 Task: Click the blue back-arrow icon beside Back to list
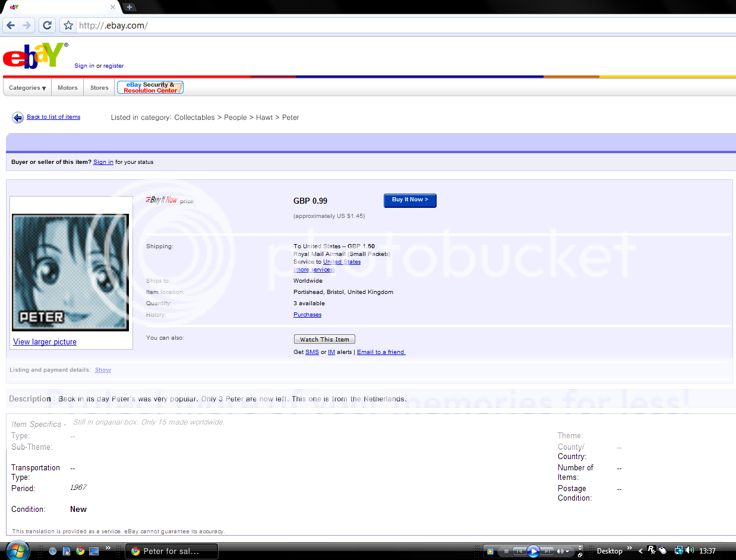tap(18, 118)
